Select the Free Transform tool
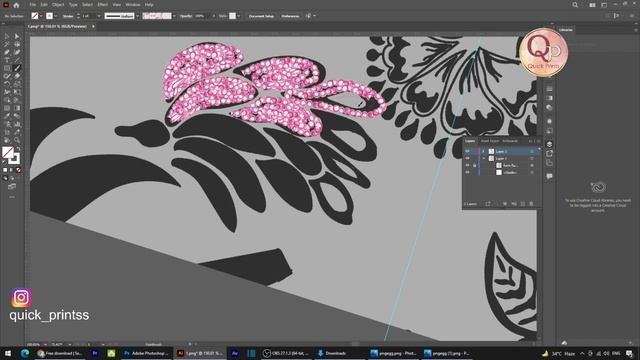The height and width of the screenshot is (360, 640). pyautogui.click(x=17, y=92)
